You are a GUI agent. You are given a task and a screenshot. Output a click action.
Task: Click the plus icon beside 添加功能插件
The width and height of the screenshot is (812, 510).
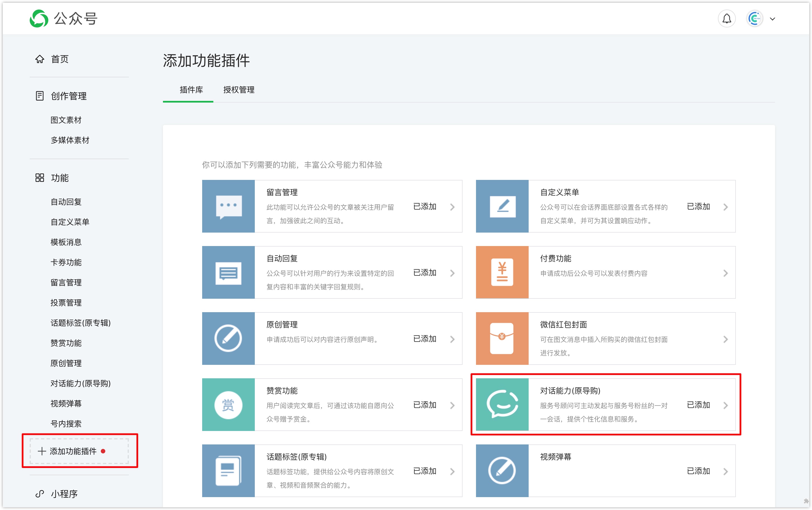click(x=42, y=451)
